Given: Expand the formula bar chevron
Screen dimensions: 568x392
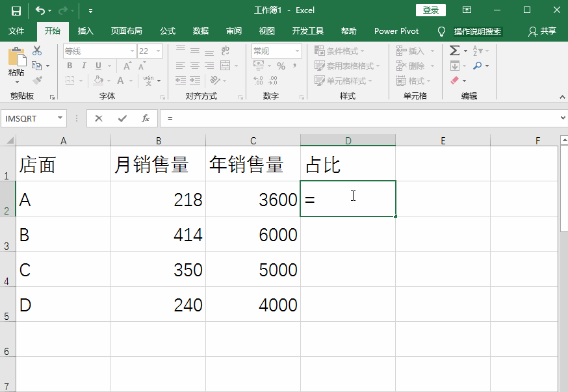Looking at the screenshot, I should pos(563,118).
